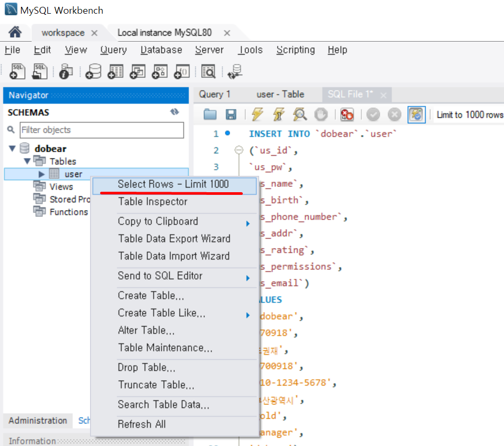Screen dimensions: 504x446
Task: Close the SQL File 1 tab
Action: (x=383, y=95)
